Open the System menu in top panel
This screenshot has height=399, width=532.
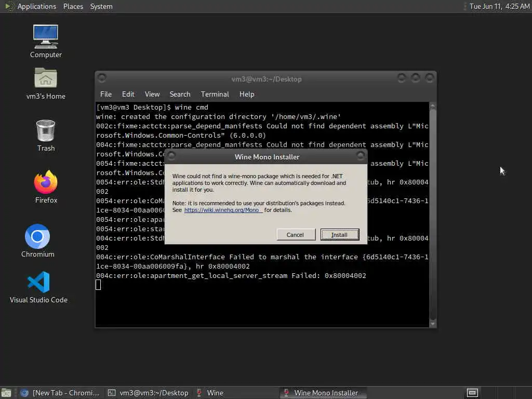coord(101,6)
